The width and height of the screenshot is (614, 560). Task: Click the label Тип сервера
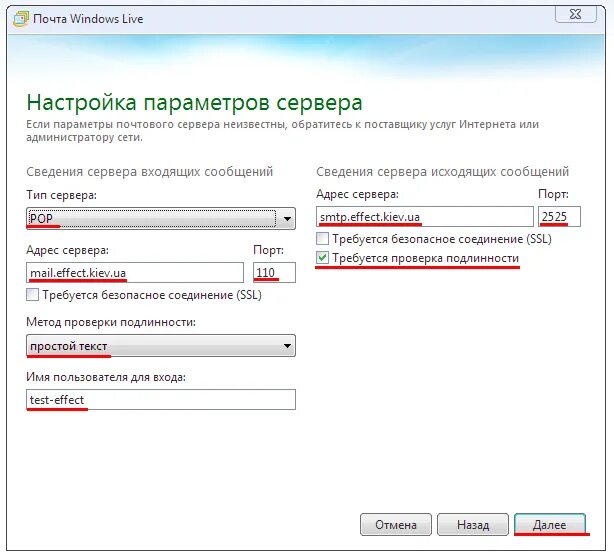tap(61, 195)
